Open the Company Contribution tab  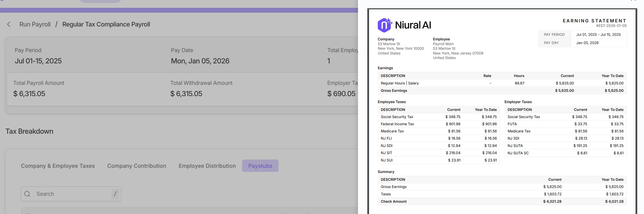click(x=137, y=166)
